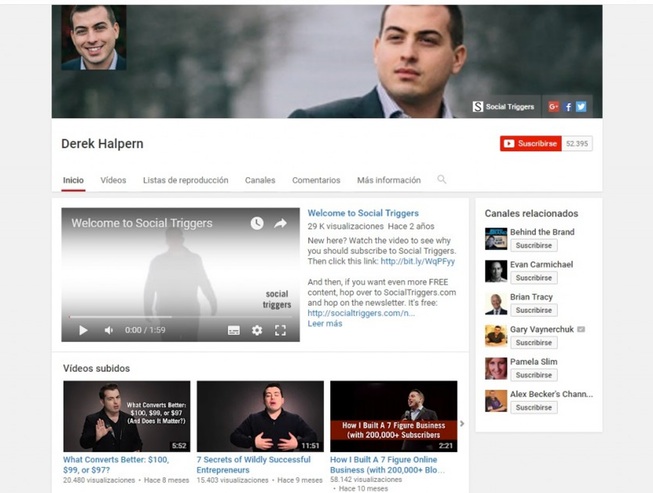
Task: Subscribe to Pamela Slim
Action: point(534,375)
